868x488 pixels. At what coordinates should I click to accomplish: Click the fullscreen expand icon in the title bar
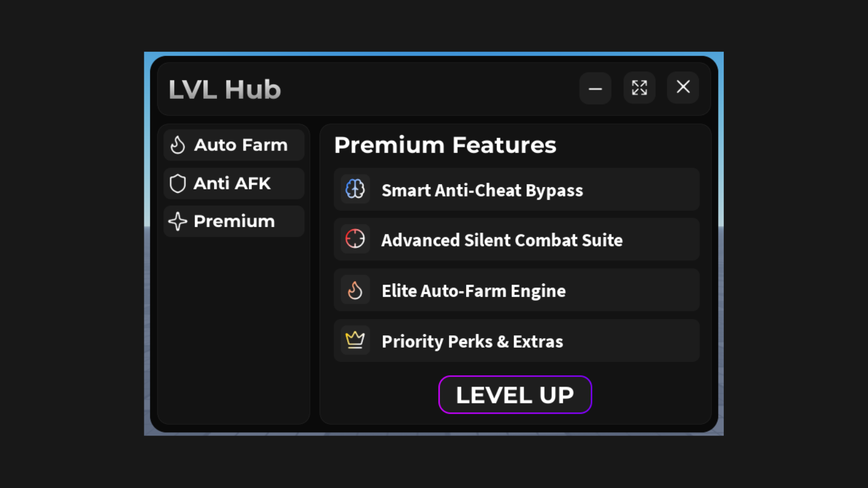[x=639, y=88]
